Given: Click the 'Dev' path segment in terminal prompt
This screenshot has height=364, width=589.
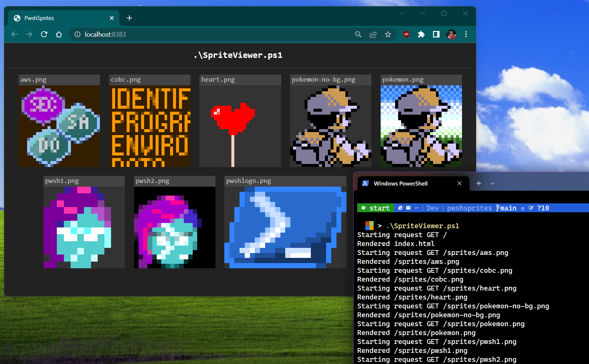Looking at the screenshot, I should [433, 208].
